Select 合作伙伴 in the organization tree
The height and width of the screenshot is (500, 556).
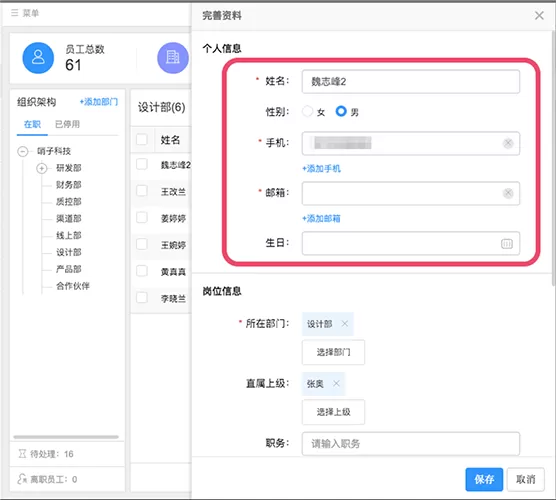(x=73, y=286)
